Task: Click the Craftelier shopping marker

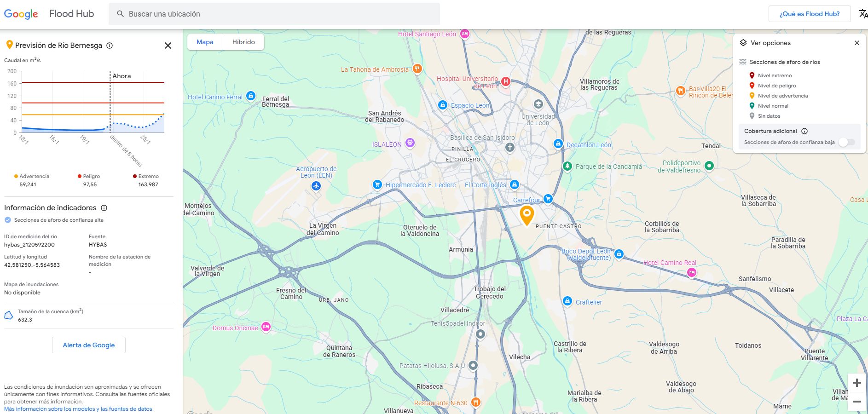Action: (x=567, y=301)
